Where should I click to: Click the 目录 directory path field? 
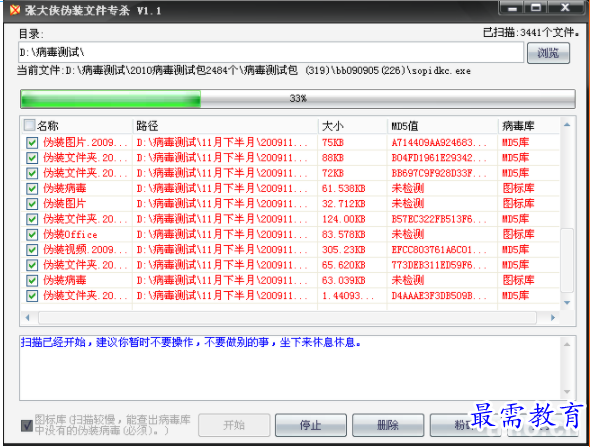271,52
